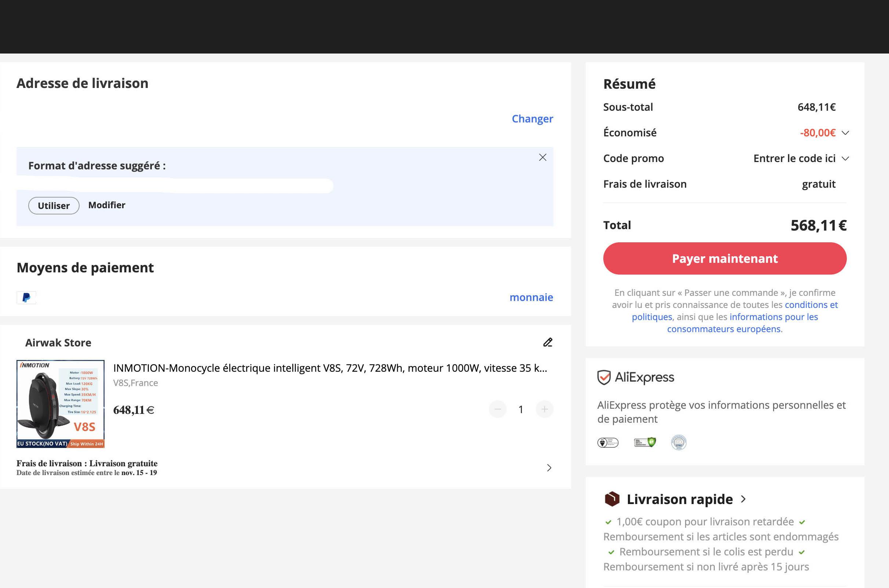Open shipping options chevron for Livraison gratuite
This screenshot has height=588, width=889.
(549, 468)
